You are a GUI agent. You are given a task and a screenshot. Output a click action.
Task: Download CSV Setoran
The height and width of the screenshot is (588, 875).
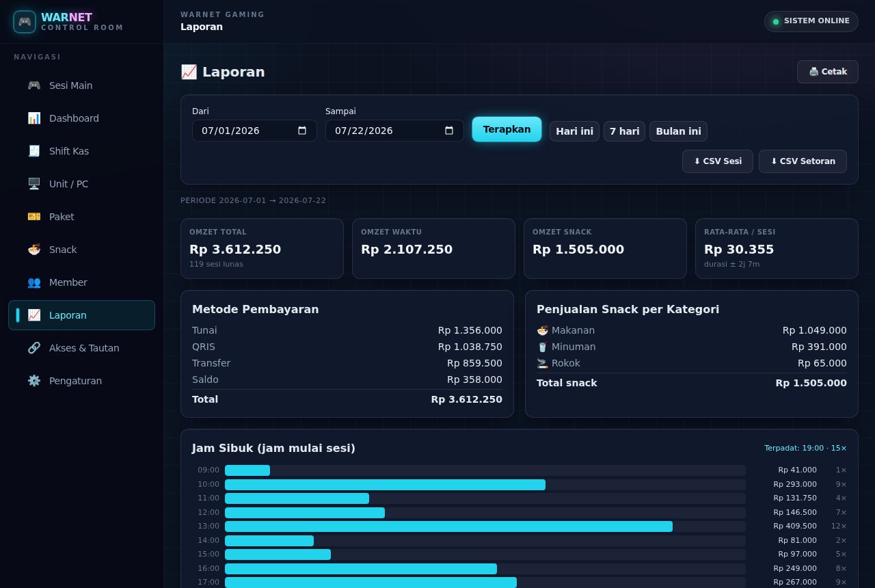click(803, 161)
